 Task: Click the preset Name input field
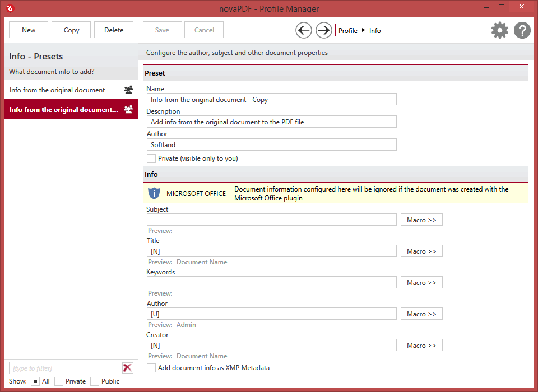click(272, 100)
